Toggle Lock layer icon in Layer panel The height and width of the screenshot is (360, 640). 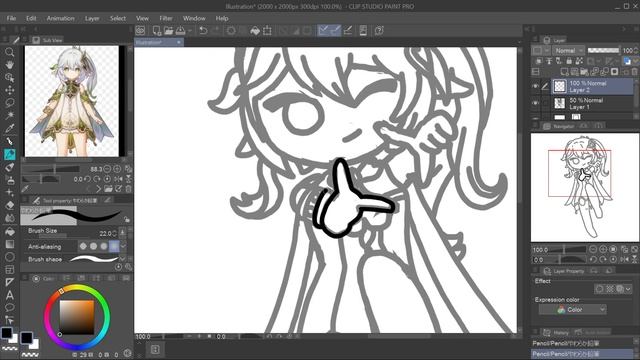[x=569, y=61]
